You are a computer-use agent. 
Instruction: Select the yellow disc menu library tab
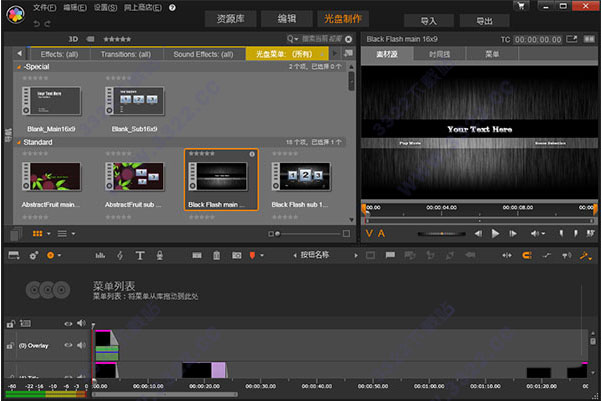[x=287, y=54]
